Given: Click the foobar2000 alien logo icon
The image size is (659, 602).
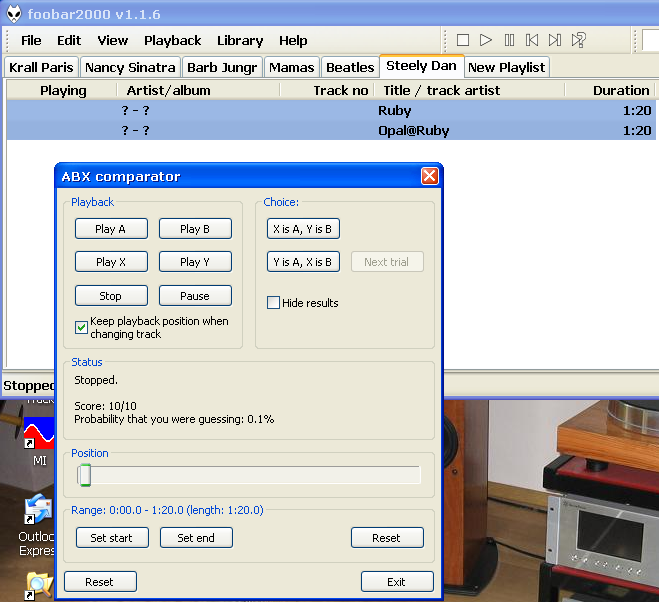Looking at the screenshot, I should [14, 13].
